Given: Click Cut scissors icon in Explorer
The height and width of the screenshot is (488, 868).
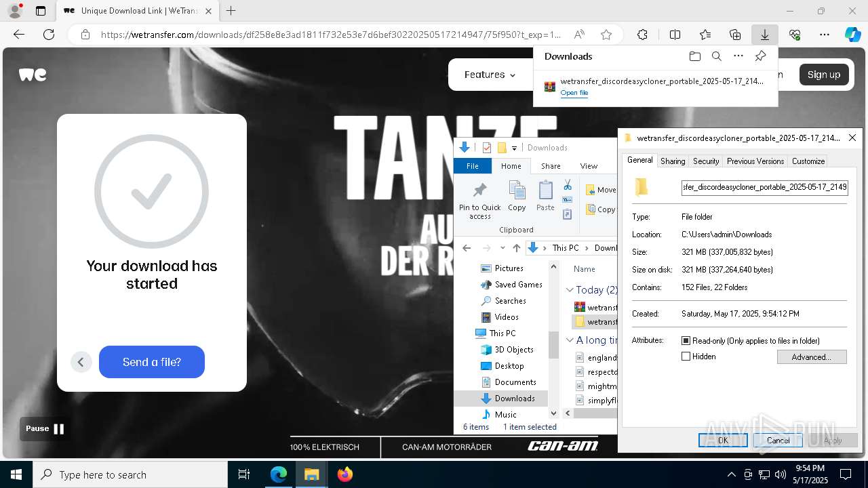Looking at the screenshot, I should pyautogui.click(x=568, y=185).
